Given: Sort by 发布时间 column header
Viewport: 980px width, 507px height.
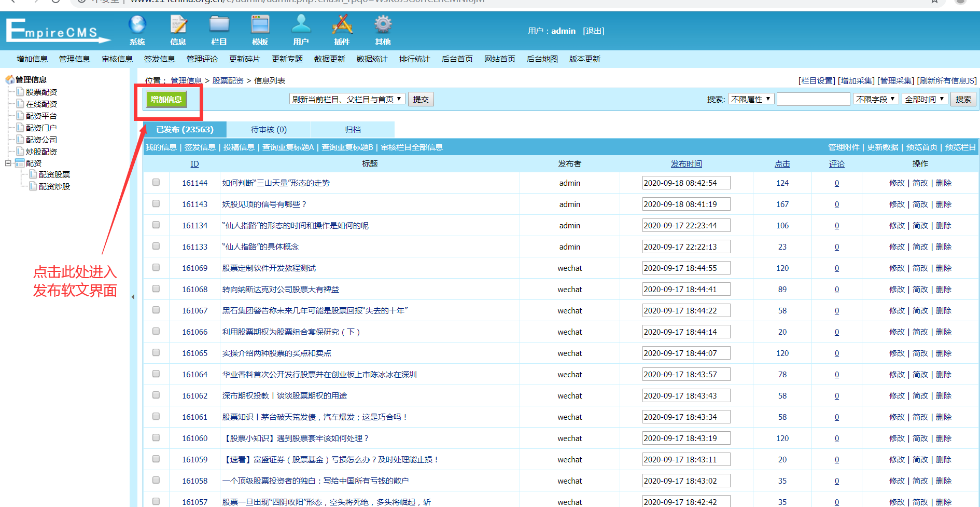Looking at the screenshot, I should [687, 164].
